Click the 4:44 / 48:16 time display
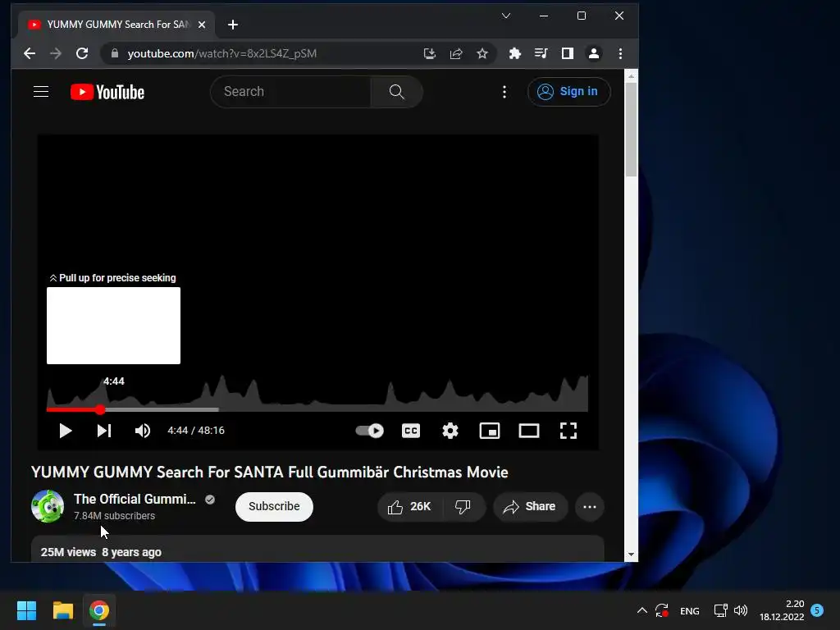Image resolution: width=840 pixels, height=630 pixels. click(196, 431)
